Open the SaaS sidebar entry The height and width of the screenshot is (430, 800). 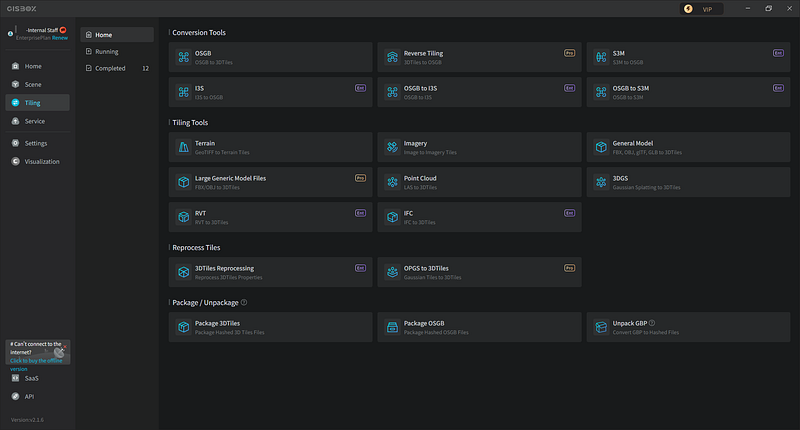click(x=38, y=378)
